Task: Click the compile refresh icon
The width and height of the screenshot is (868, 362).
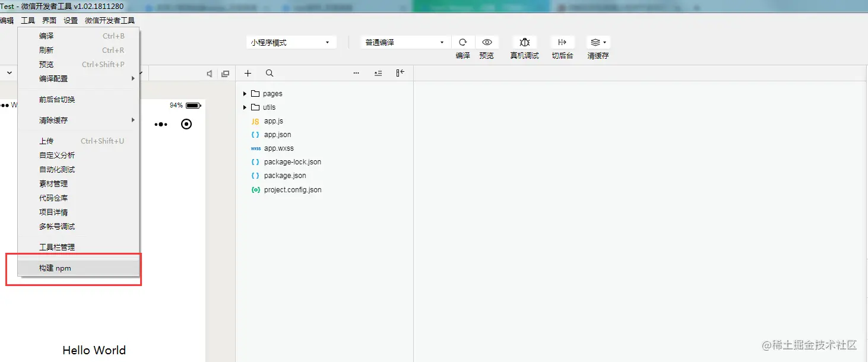Action: tap(463, 42)
